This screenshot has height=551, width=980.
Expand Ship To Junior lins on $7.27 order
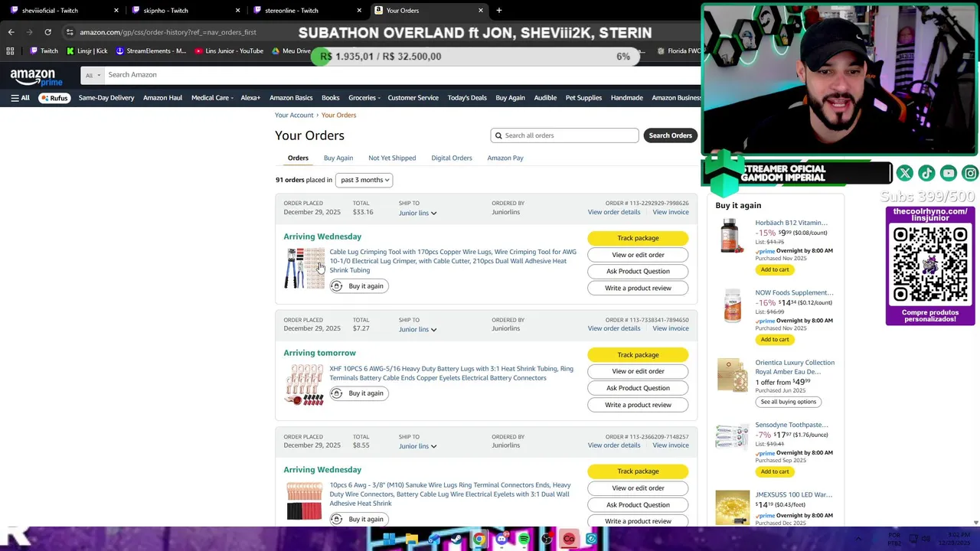417,330
